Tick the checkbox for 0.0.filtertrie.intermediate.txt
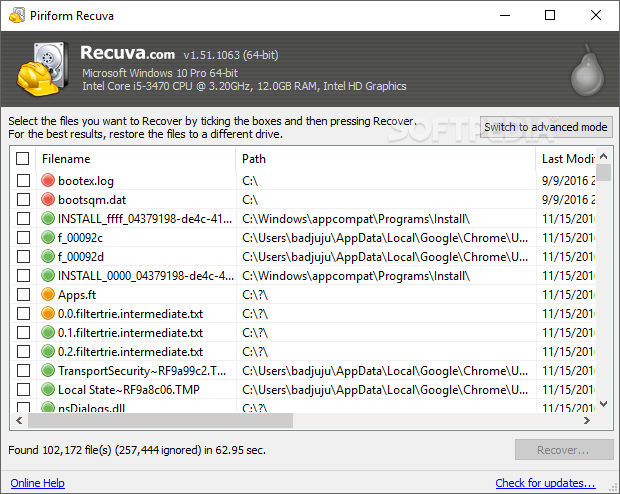This screenshot has height=494, width=620. coord(23,313)
